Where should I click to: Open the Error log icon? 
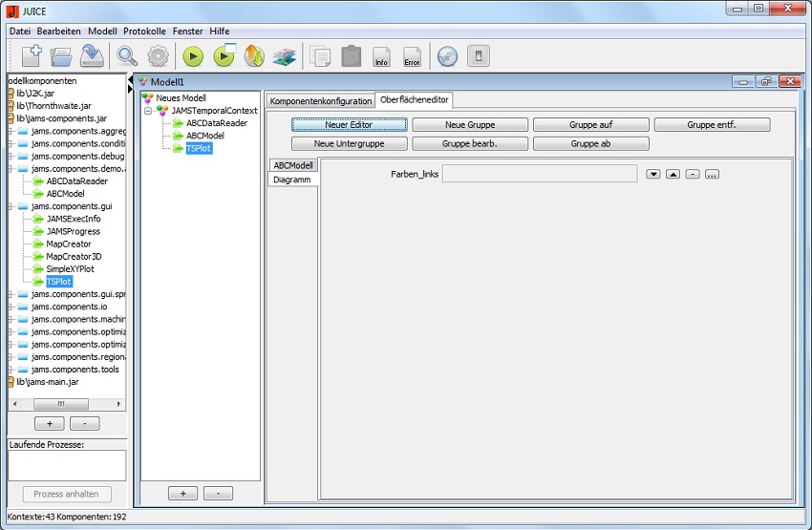click(x=412, y=56)
